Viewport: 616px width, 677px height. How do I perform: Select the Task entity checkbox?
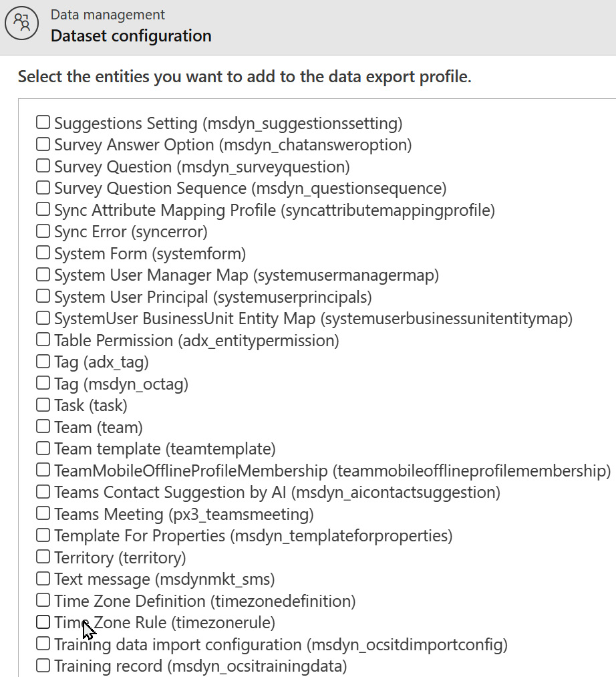(43, 404)
